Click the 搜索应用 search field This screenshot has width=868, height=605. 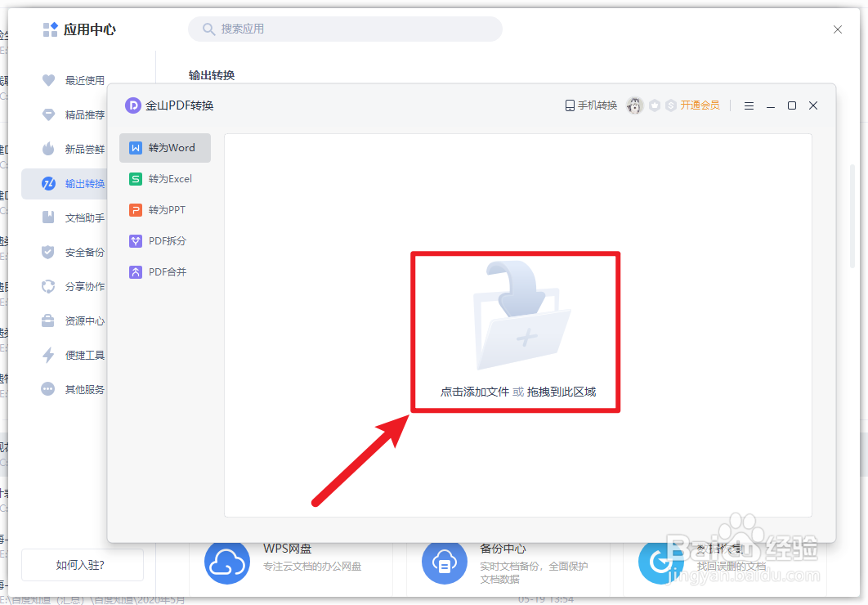coord(343,29)
